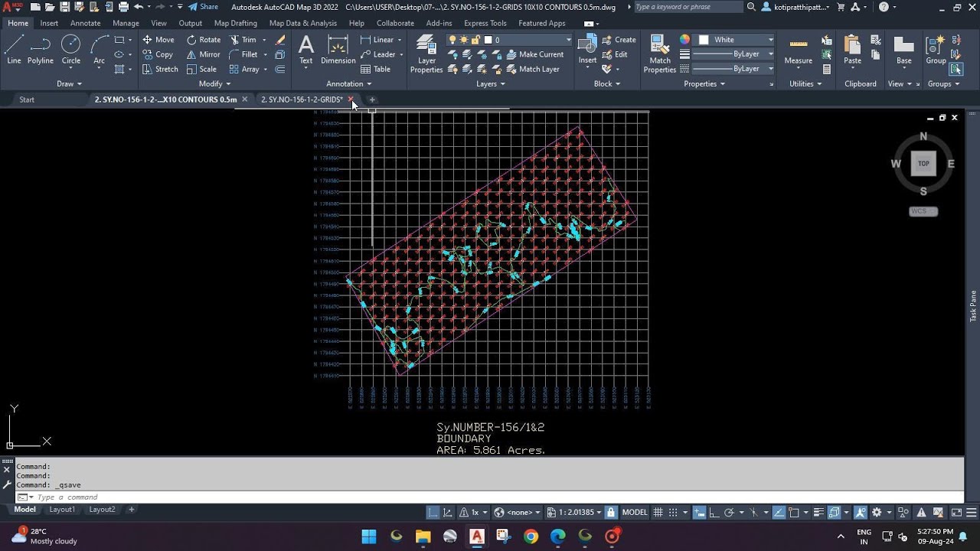Viewport: 980px width, 551px height.
Task: Open the coordinate system <none> dropdown
Action: pyautogui.click(x=518, y=512)
